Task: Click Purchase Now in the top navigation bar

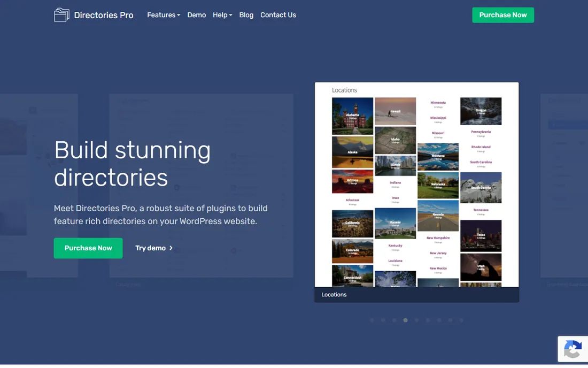Action: (x=503, y=15)
